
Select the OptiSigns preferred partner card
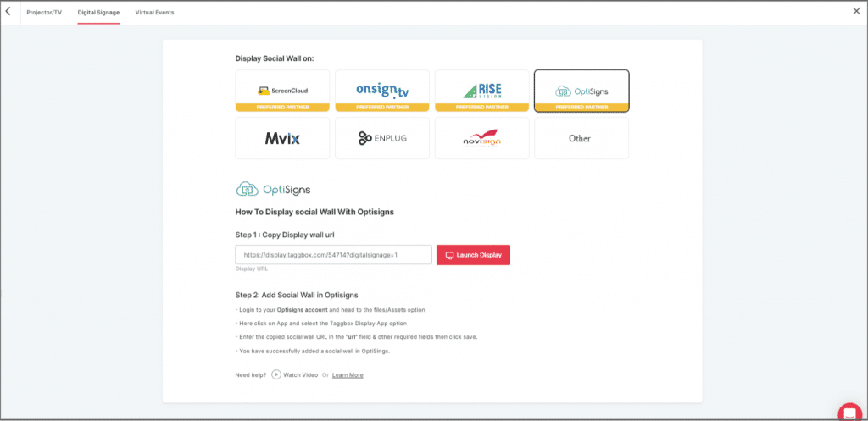click(581, 91)
